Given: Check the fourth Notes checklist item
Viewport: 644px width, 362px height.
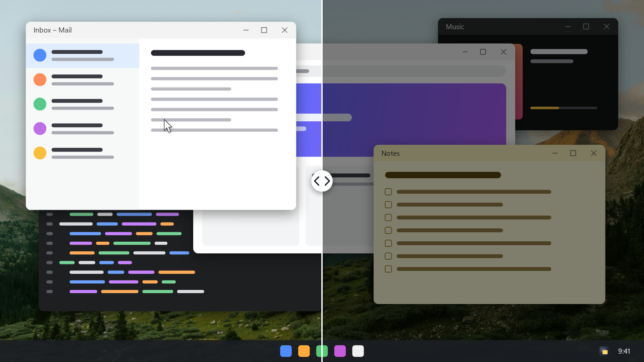Looking at the screenshot, I should [388, 230].
